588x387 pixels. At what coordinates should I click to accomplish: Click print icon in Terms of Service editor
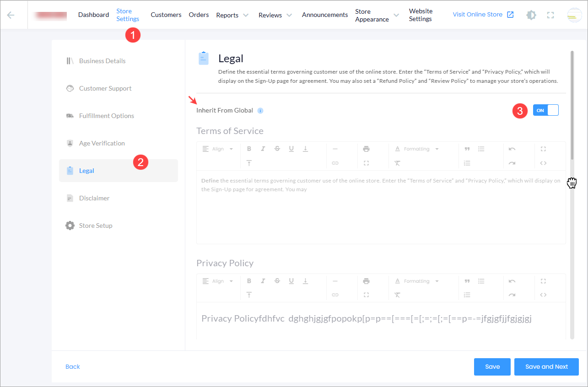click(366, 149)
